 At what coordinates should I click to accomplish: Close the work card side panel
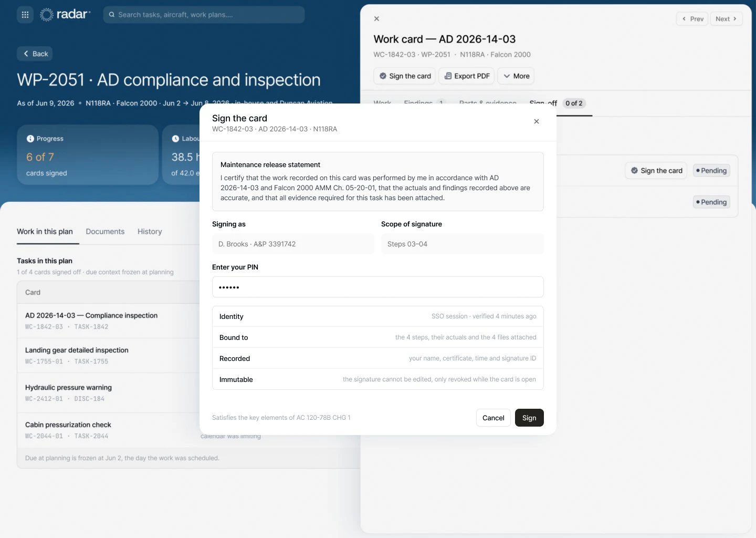pos(376,18)
